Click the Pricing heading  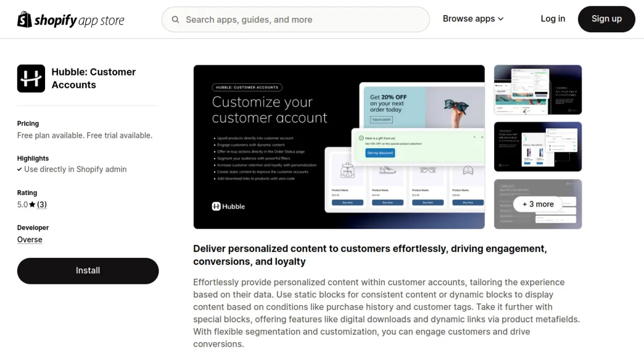click(28, 123)
